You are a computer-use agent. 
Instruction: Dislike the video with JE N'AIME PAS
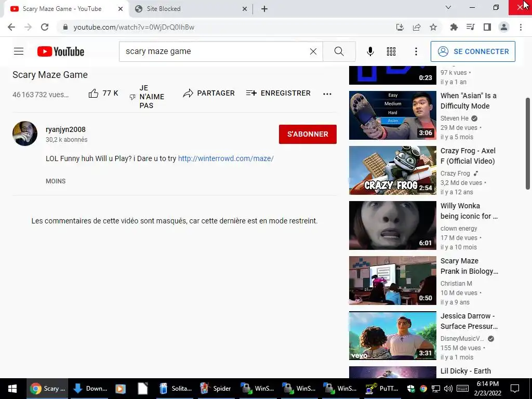[147, 97]
